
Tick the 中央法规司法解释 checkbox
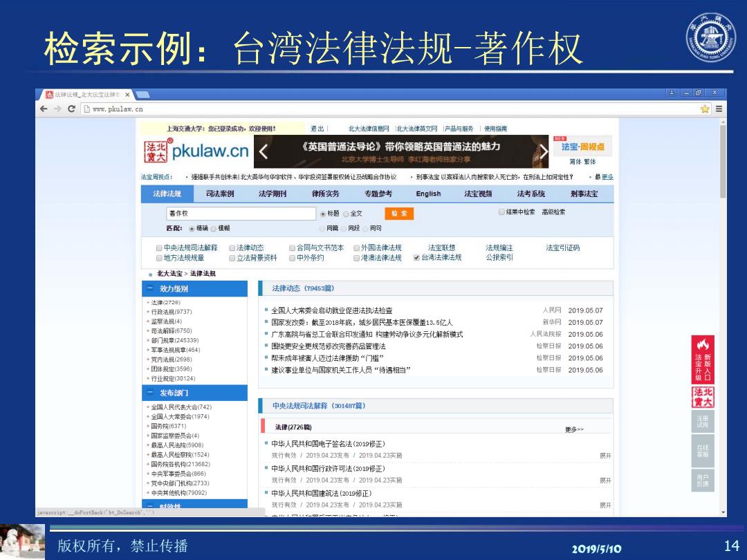tap(159, 248)
